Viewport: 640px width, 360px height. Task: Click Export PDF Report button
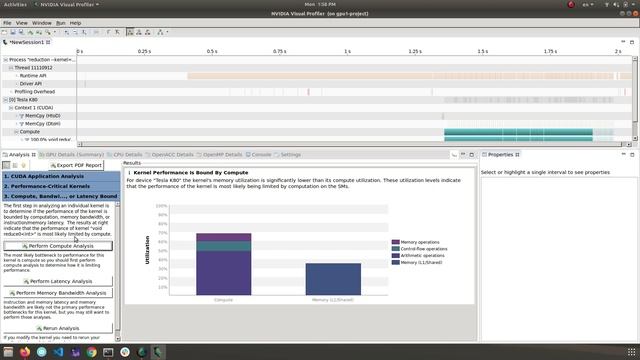pos(76,165)
